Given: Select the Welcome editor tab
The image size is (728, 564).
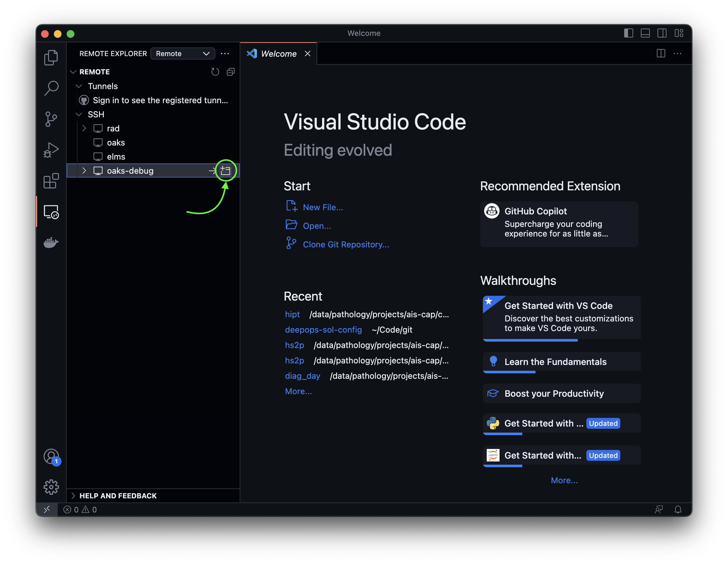Looking at the screenshot, I should click(279, 53).
